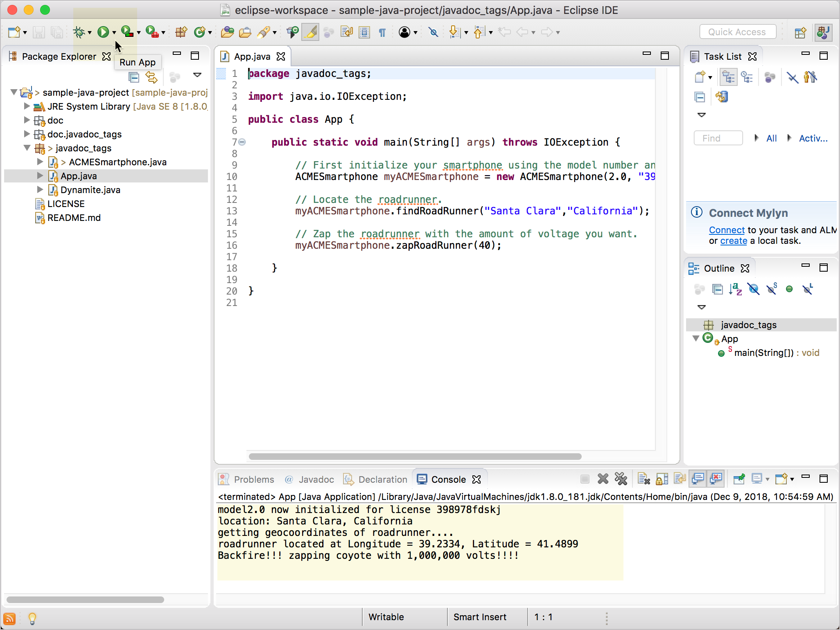Collapse All in Package Explorer
The image size is (840, 630).
133,77
